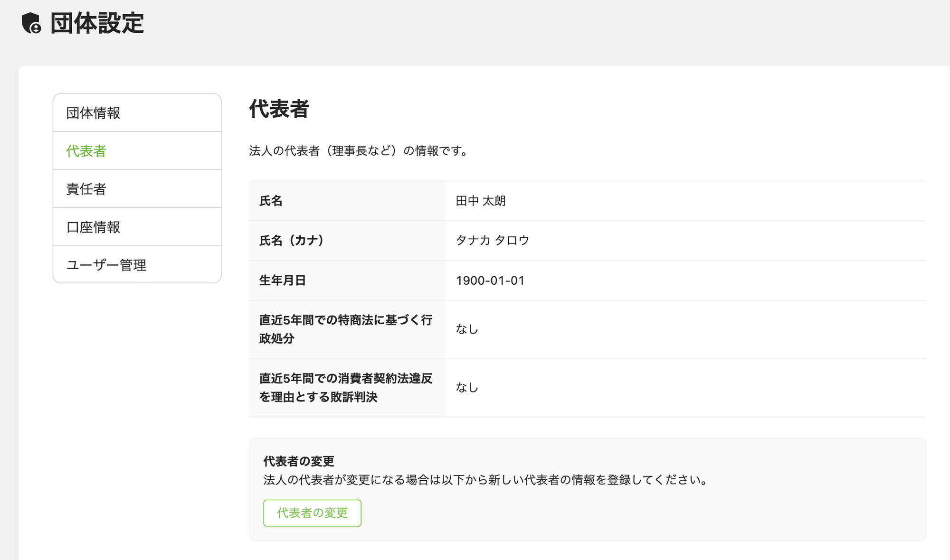Screen dimensions: 950x560
Task: Click the 代表者 main heading
Action: click(279, 109)
